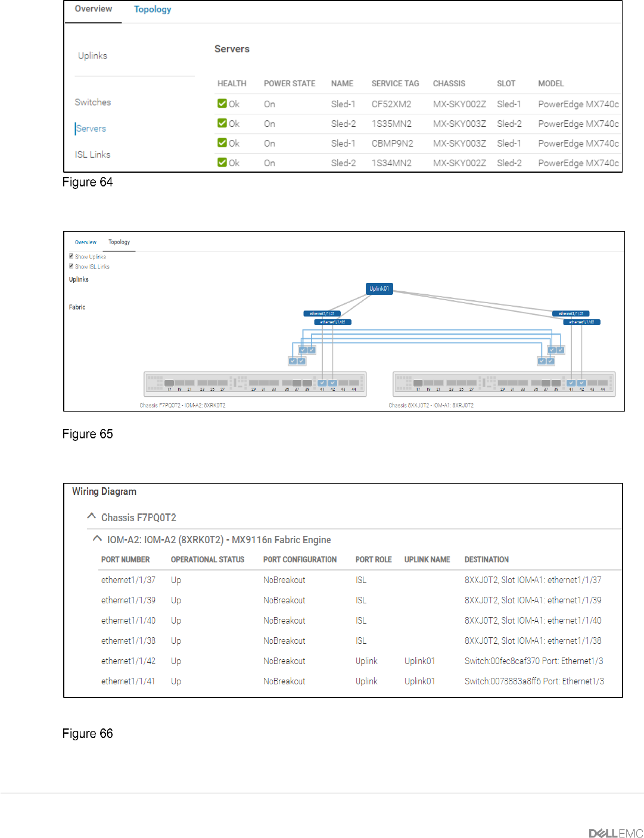644x838 pixels.
Task: Select service tag CF52XM2 cell
Action: [391, 104]
